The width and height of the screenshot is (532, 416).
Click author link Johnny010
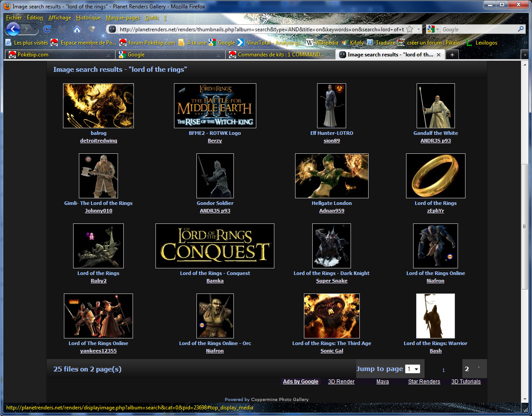(99, 211)
